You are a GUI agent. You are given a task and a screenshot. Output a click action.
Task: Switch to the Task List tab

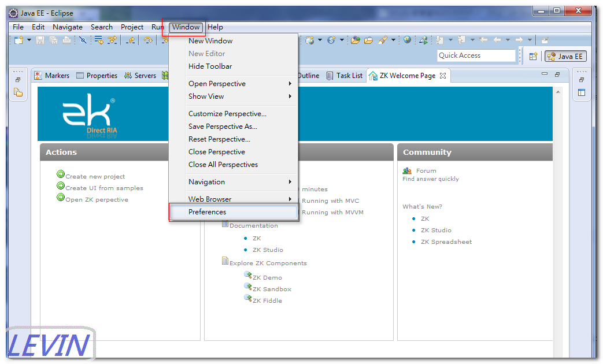pos(345,76)
